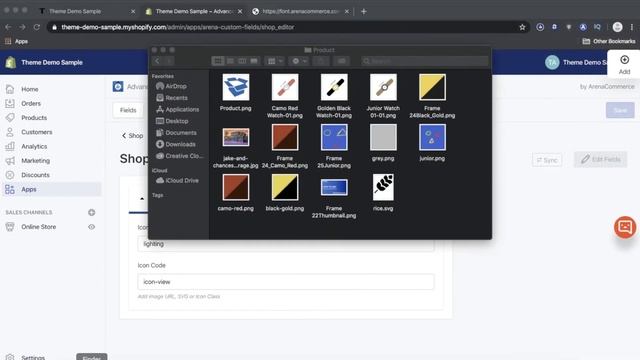Image resolution: width=640 pixels, height=360 pixels.
Task: Switch Finder to list view
Action: point(230,61)
